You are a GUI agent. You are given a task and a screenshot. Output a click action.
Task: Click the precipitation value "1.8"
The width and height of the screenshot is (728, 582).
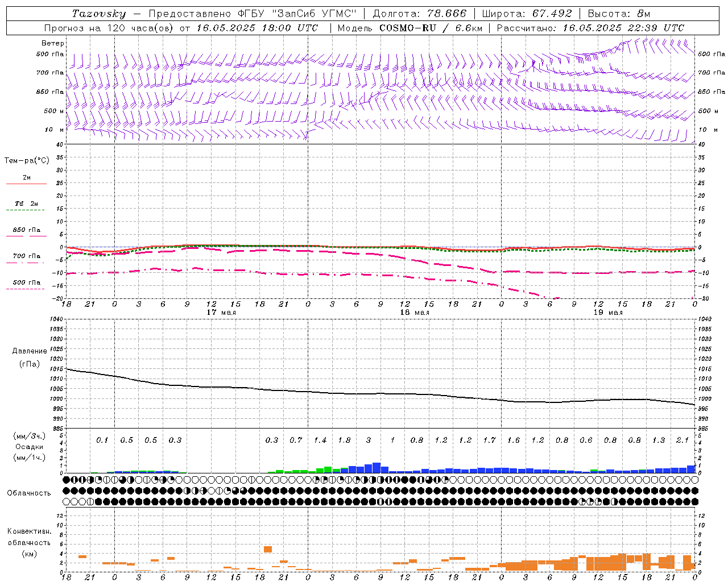pyautogui.click(x=344, y=440)
